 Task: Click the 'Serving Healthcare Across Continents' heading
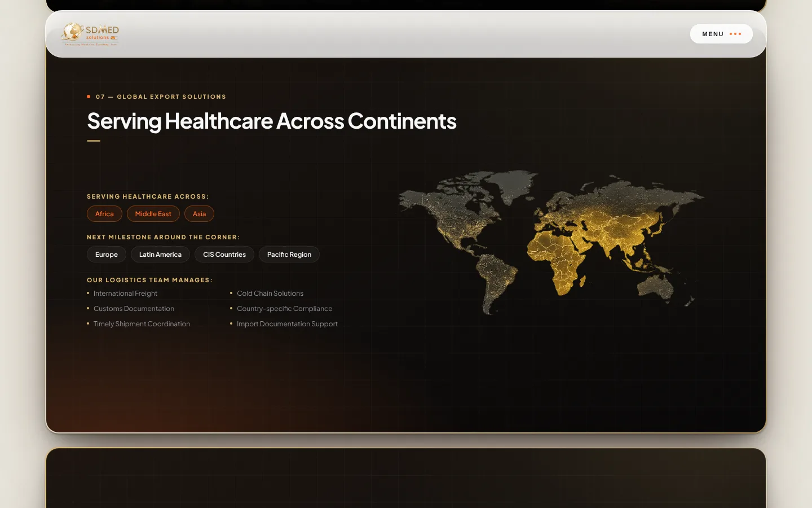(x=272, y=121)
